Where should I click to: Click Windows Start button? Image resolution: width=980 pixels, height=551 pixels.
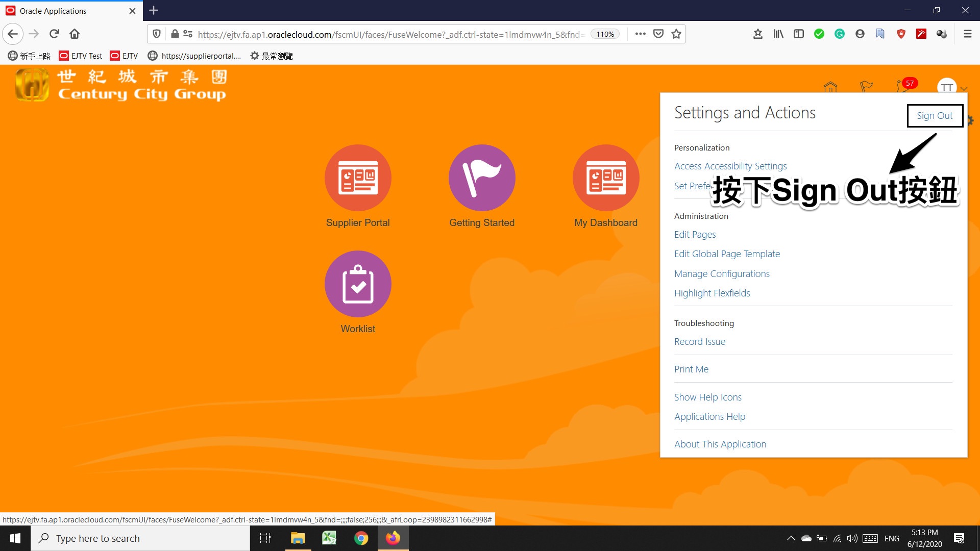point(15,538)
